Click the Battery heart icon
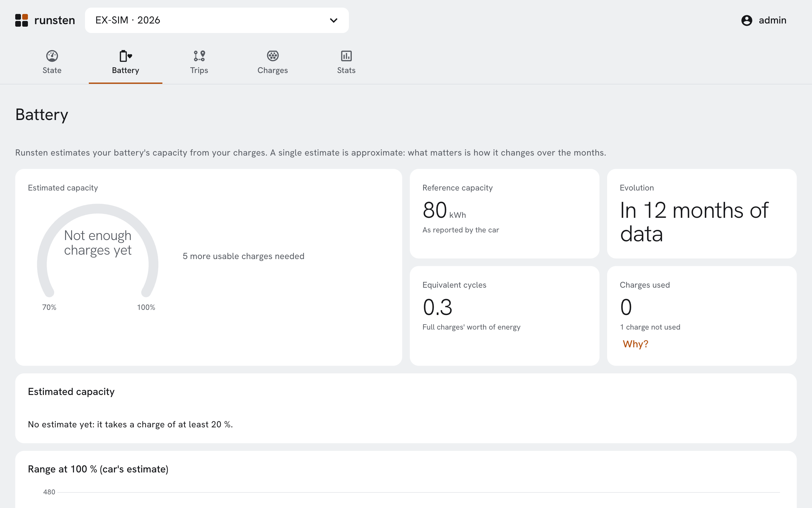Viewport: 812px width, 508px height. point(126,56)
